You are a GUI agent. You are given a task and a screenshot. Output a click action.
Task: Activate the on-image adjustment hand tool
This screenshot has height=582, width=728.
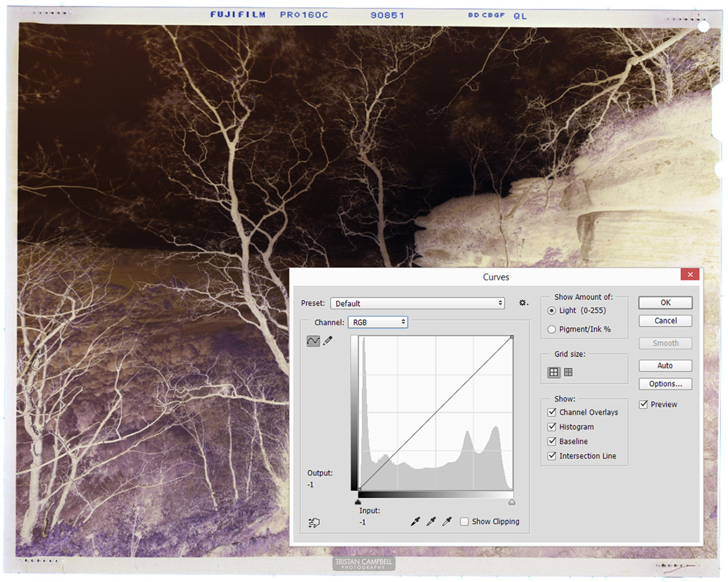[x=314, y=522]
